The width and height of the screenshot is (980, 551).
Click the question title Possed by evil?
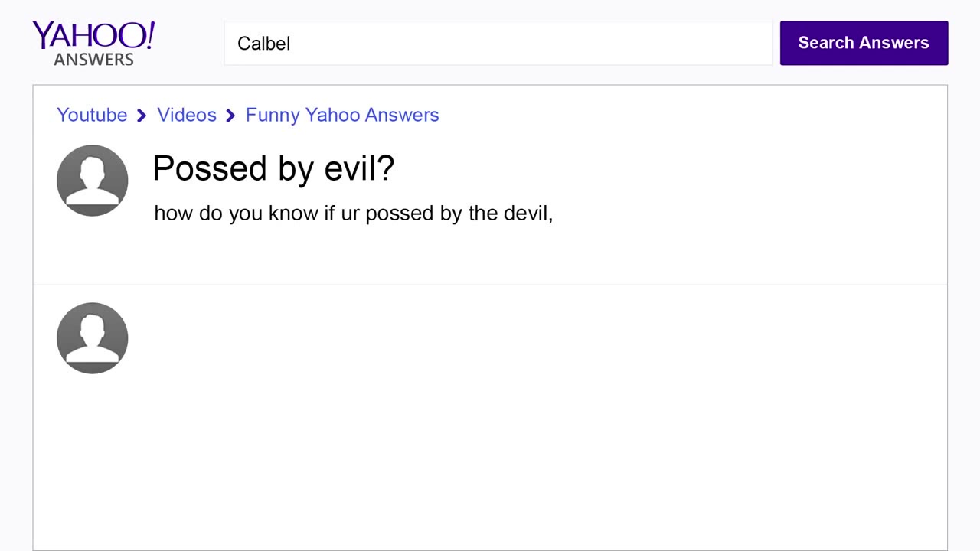[273, 168]
